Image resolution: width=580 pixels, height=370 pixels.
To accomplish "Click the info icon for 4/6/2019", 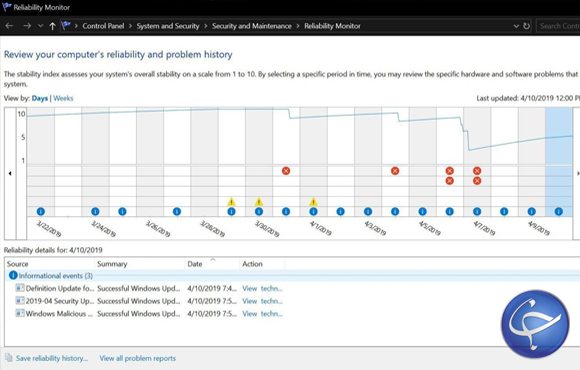I will tap(449, 212).
